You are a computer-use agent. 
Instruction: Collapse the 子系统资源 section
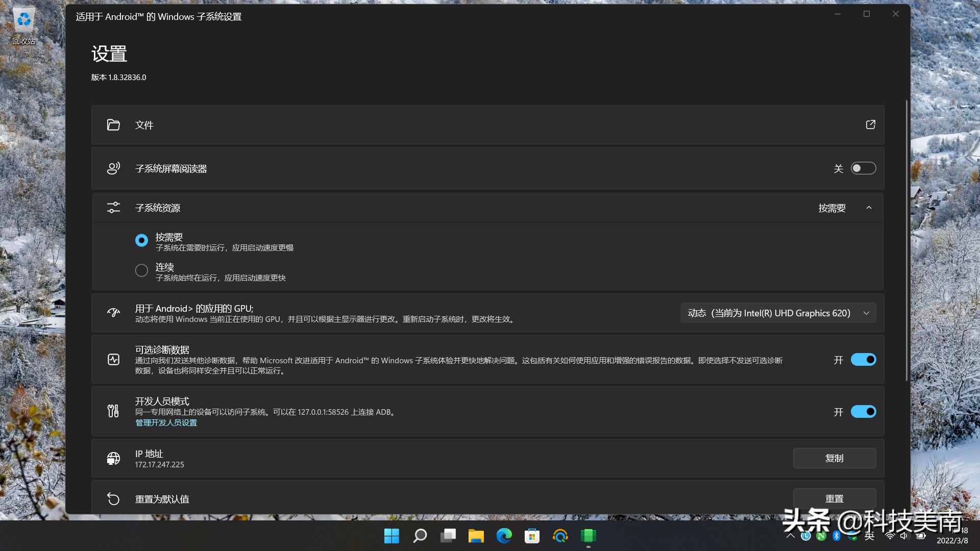[x=869, y=208]
